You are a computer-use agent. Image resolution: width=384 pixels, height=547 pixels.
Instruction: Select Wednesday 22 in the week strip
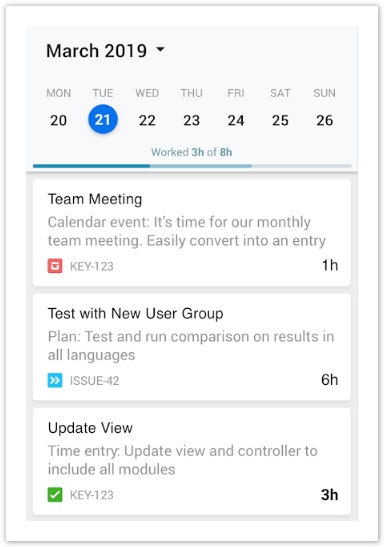(147, 120)
